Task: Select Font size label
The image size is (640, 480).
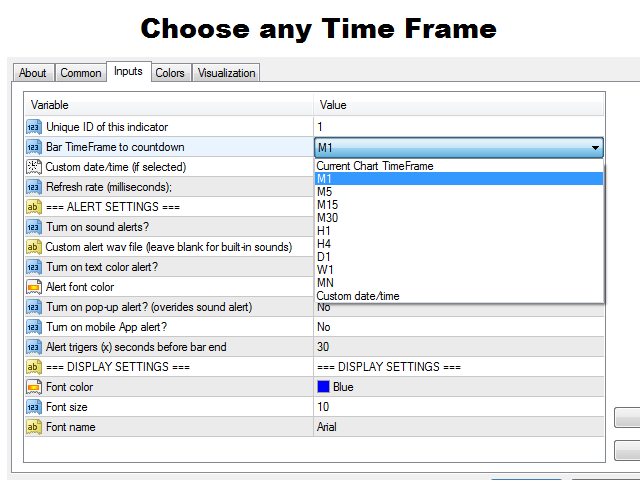Action: [67, 407]
